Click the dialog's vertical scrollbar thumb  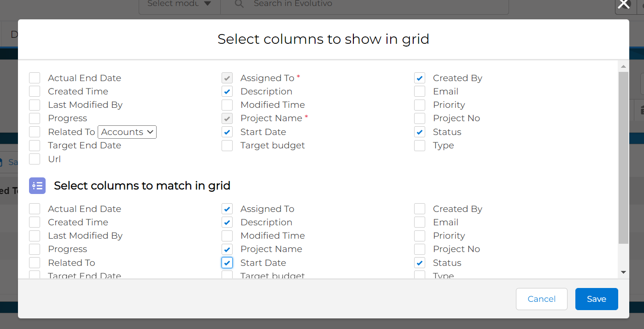[623, 157]
